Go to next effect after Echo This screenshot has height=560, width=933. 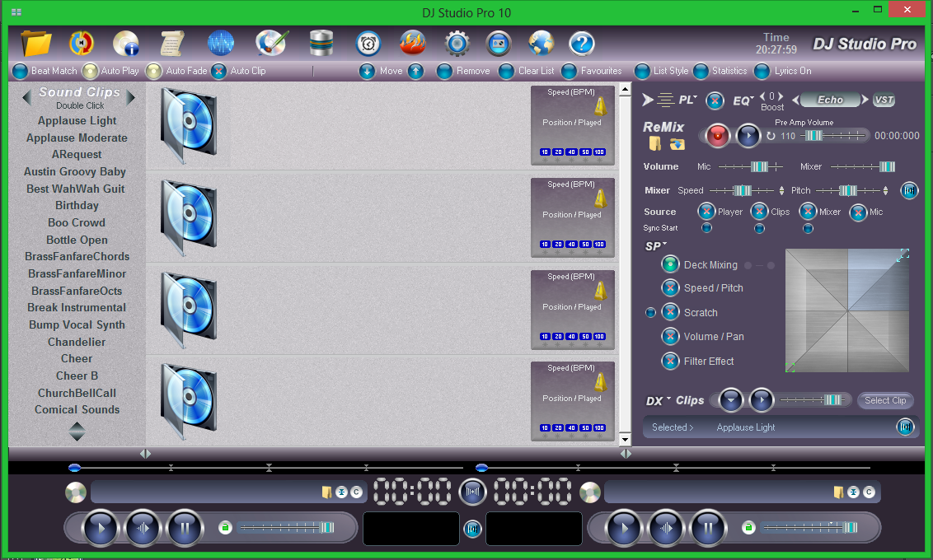pos(865,100)
